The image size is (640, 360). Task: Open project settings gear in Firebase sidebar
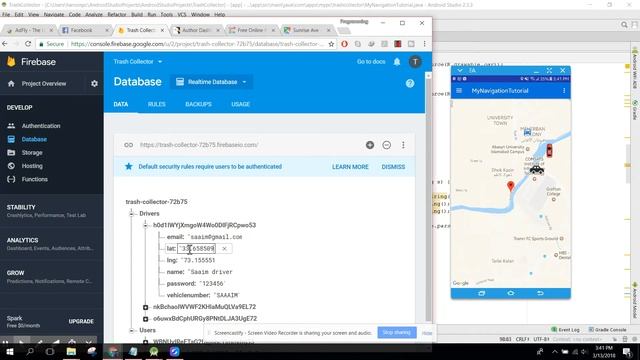[94, 84]
